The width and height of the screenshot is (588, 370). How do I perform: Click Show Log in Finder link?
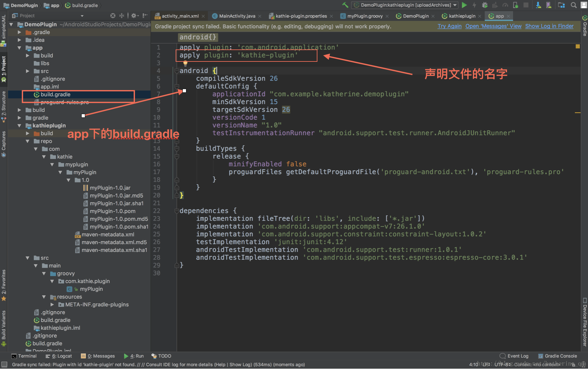(x=549, y=26)
